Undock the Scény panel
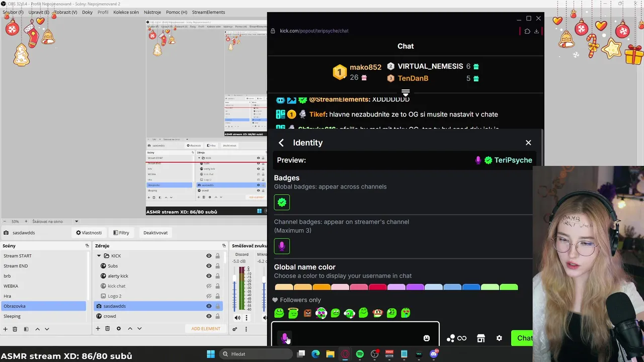The image size is (644, 362). [87, 246]
